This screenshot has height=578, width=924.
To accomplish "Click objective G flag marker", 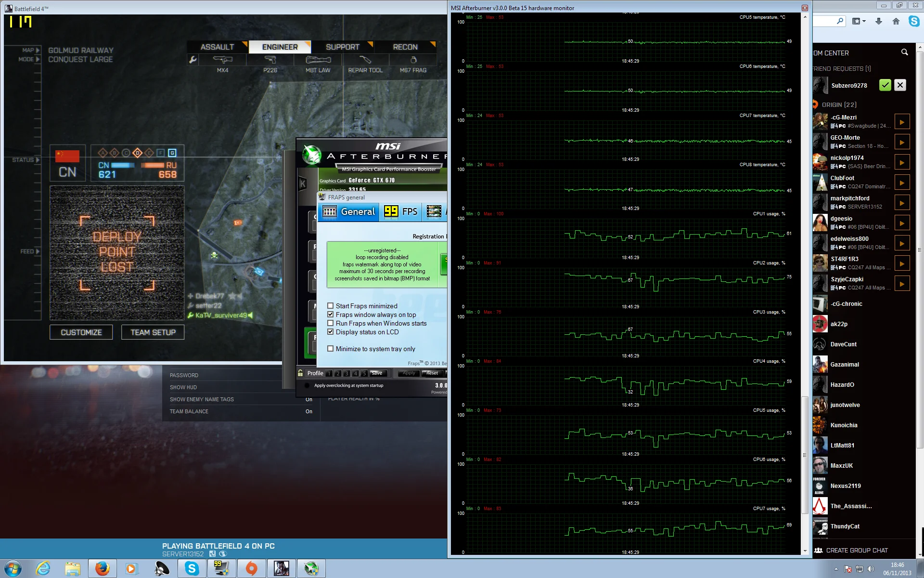I will [172, 153].
